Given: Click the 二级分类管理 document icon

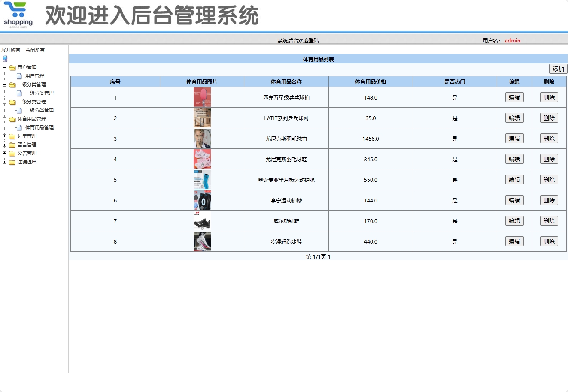Looking at the screenshot, I should [19, 110].
